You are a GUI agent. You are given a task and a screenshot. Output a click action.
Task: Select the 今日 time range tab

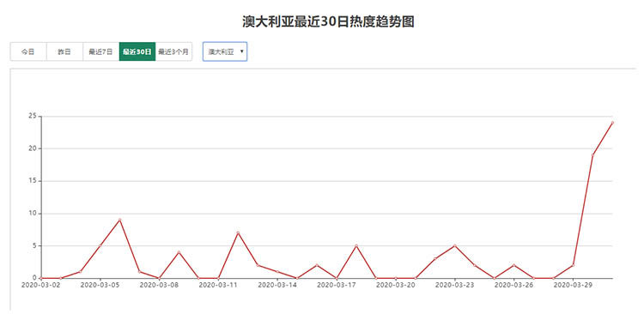28,51
